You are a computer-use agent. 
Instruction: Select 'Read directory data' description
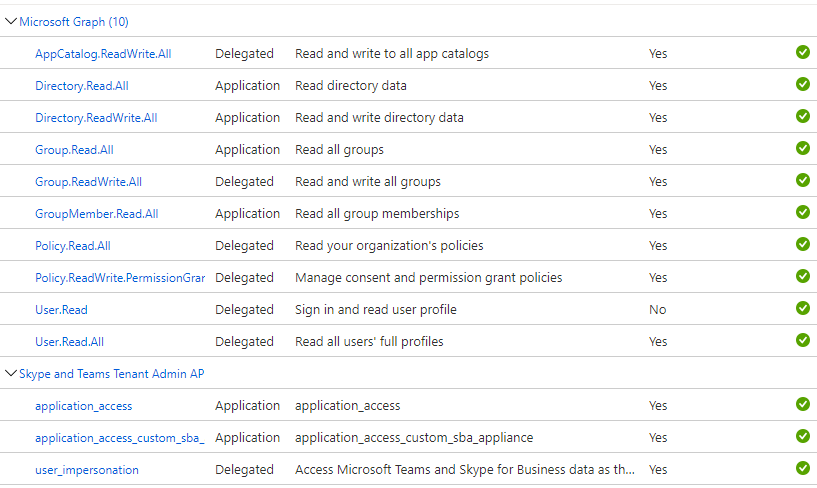(x=351, y=85)
